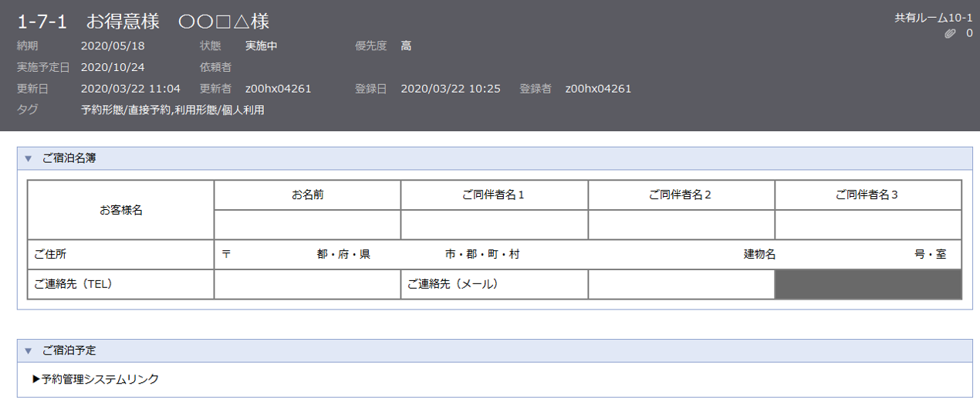Click the 共有ルーム10-1 room label

click(x=933, y=18)
